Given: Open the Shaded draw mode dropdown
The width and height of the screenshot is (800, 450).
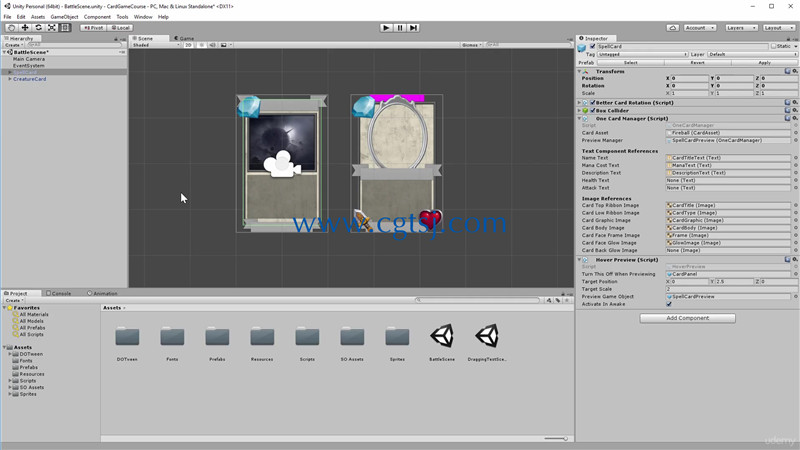Looking at the screenshot, I should 156,45.
